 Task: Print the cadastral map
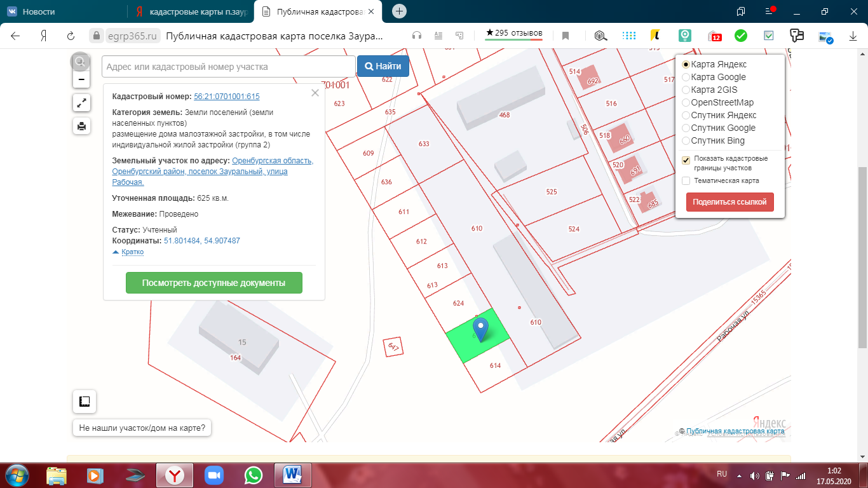[x=81, y=126]
